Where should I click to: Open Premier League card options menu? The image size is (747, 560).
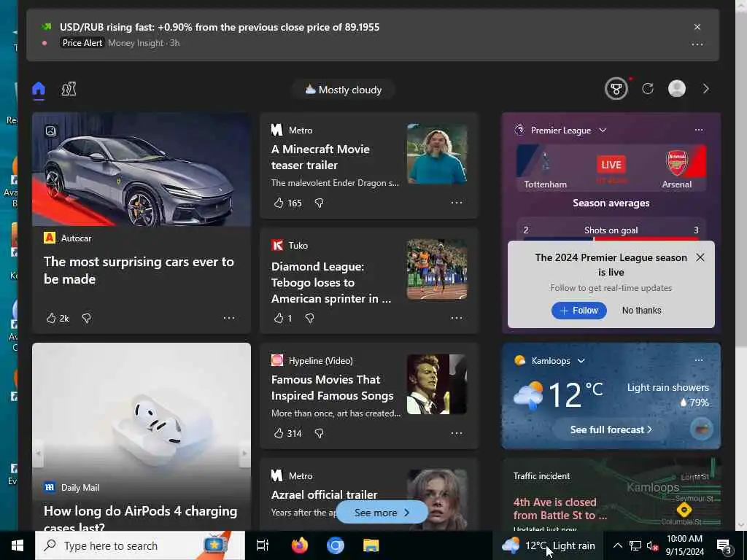698,130
